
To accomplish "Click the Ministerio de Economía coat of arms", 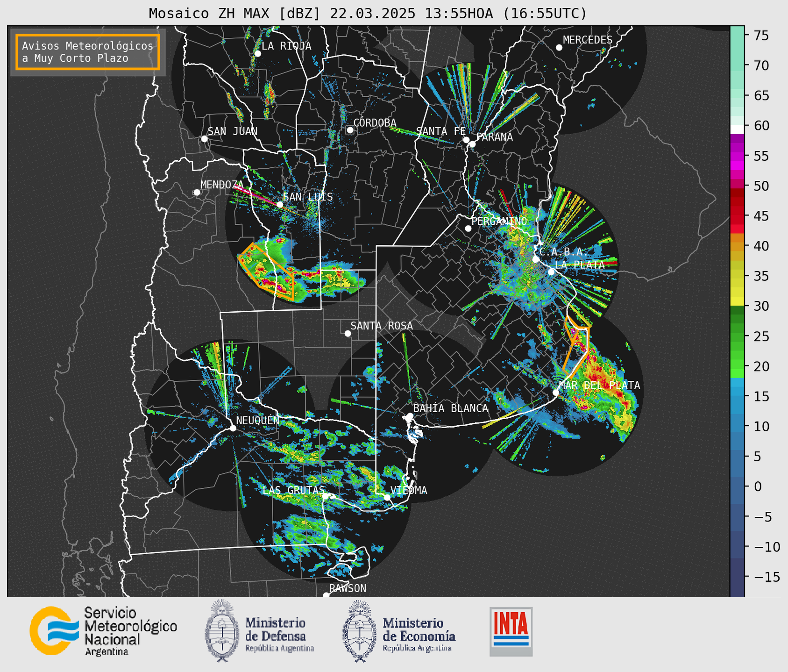I will [359, 630].
